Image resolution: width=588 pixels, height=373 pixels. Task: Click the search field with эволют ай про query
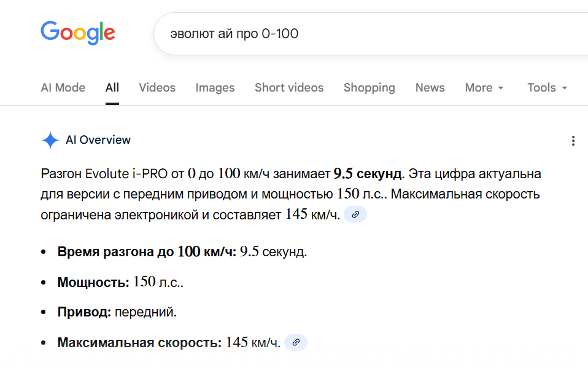click(368, 33)
